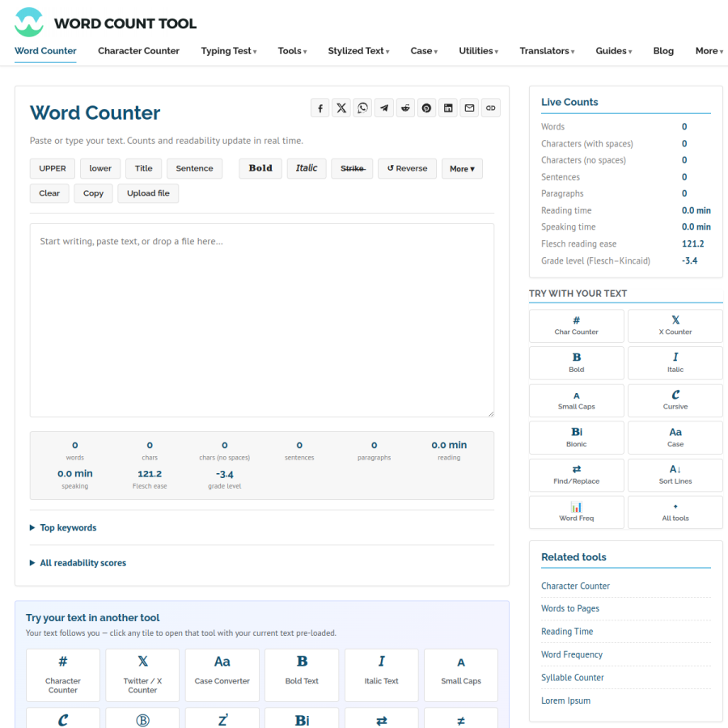
Task: Open Reading Time related link
Action: coord(567,632)
